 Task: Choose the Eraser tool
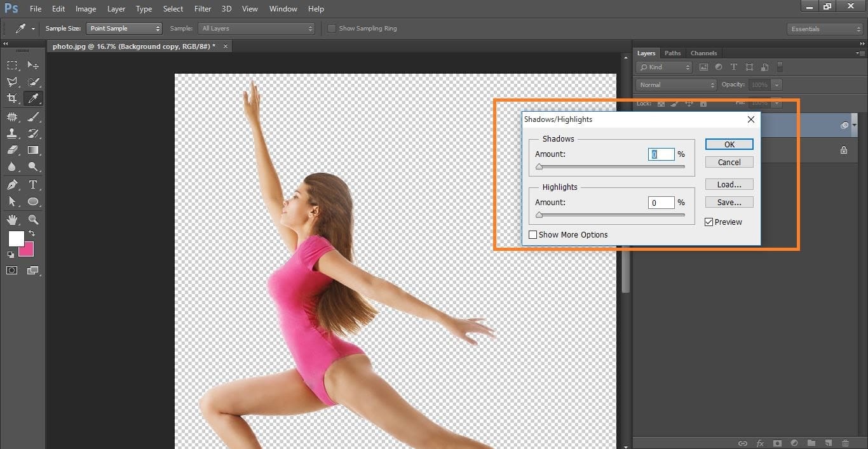(12, 151)
